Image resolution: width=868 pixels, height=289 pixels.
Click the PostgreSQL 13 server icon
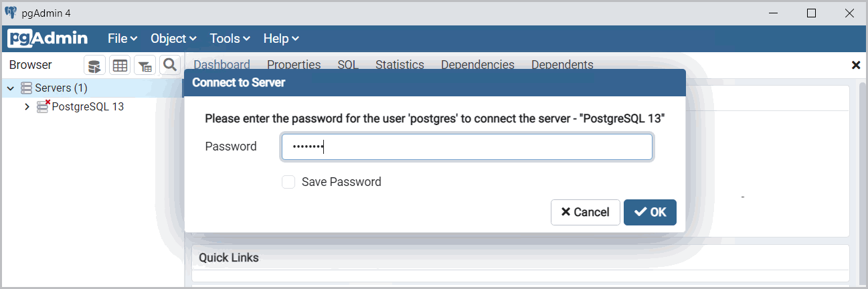pyautogui.click(x=44, y=106)
